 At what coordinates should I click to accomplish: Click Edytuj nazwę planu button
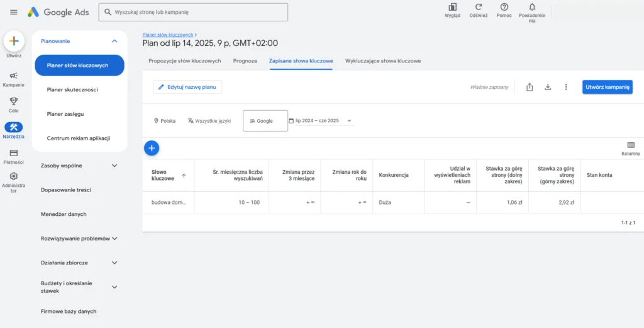(x=187, y=87)
